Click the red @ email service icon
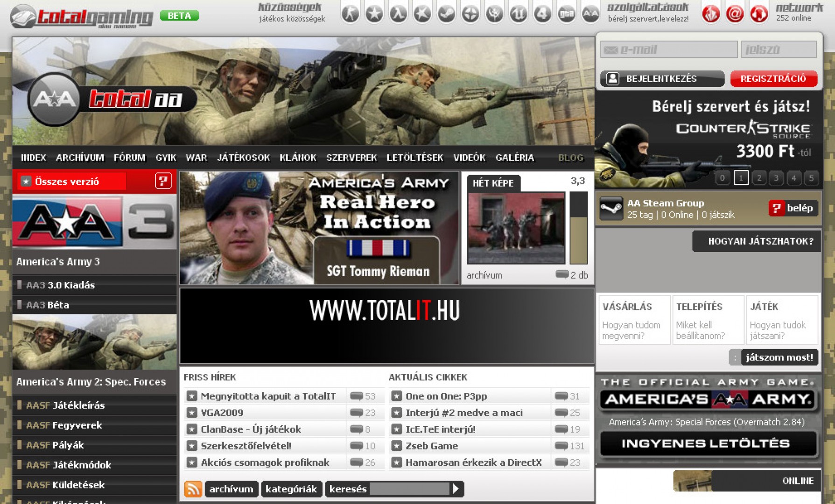 735,14
